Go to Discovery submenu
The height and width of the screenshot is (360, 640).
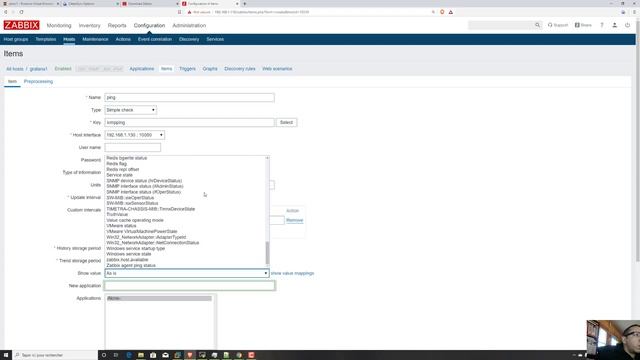pos(189,39)
